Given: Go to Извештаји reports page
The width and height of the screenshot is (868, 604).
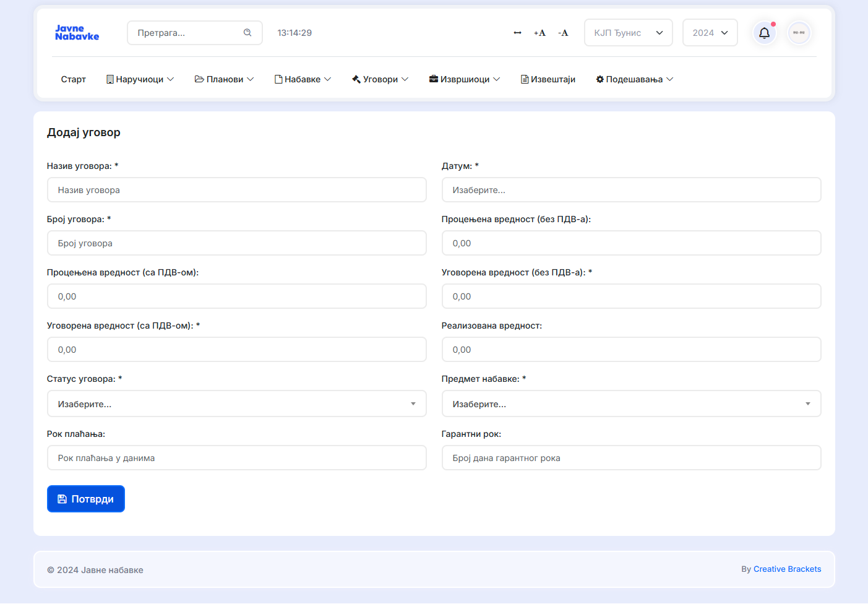Looking at the screenshot, I should coord(548,79).
